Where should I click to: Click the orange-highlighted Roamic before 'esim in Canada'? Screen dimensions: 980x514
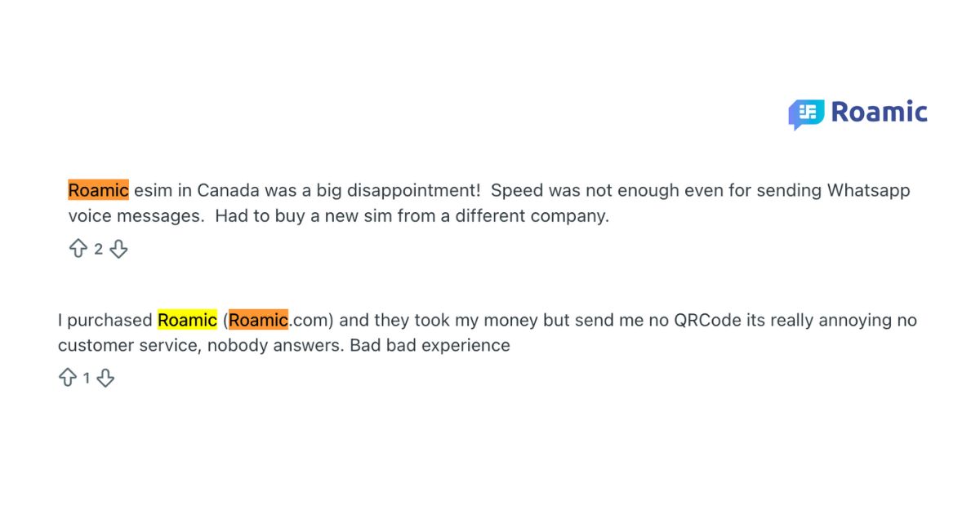pyautogui.click(x=98, y=191)
